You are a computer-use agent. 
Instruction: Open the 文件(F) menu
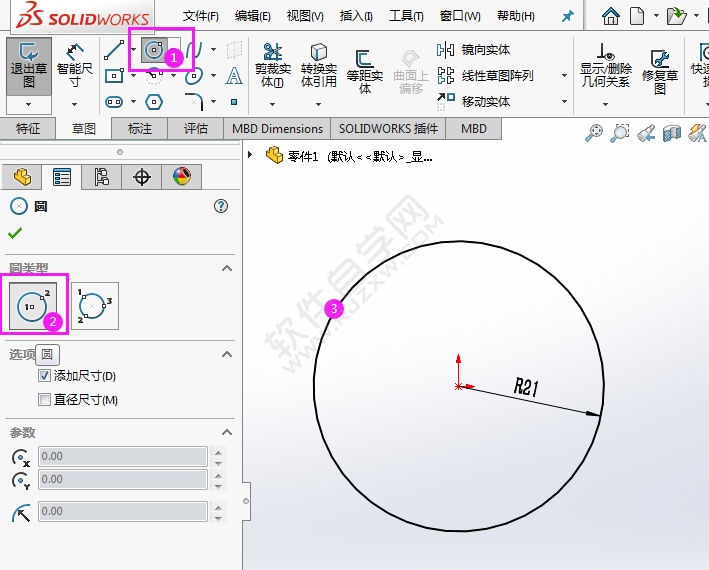pyautogui.click(x=201, y=17)
